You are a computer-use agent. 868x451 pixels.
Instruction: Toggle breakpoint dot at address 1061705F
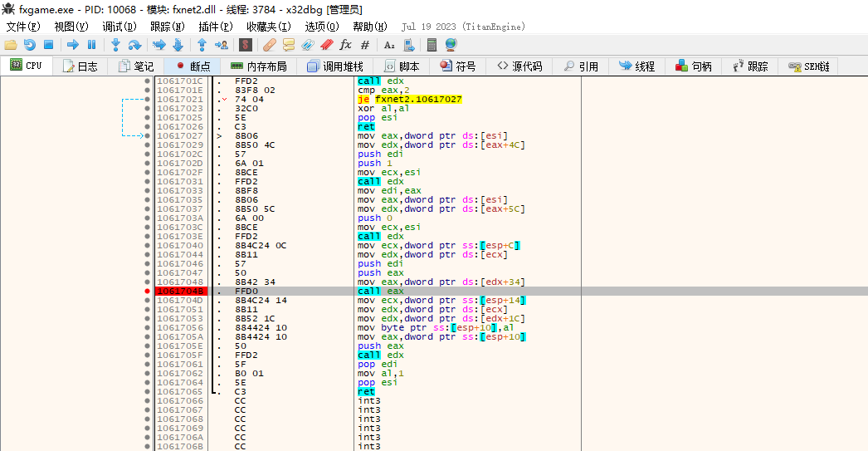[x=147, y=355]
